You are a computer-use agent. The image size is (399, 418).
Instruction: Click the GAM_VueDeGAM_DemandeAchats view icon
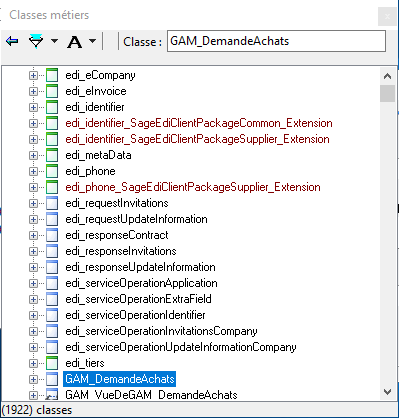[52, 394]
